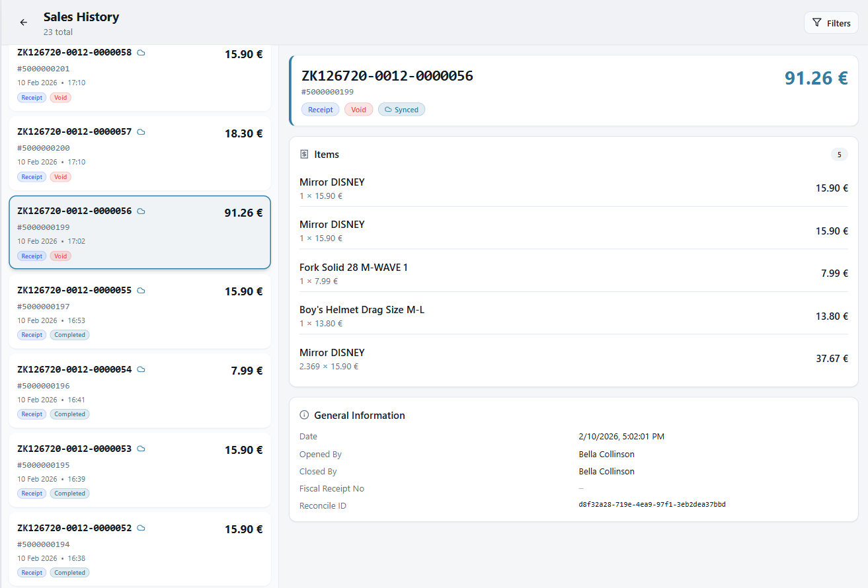Open the Filters button
This screenshot has height=588, width=868.
click(831, 23)
